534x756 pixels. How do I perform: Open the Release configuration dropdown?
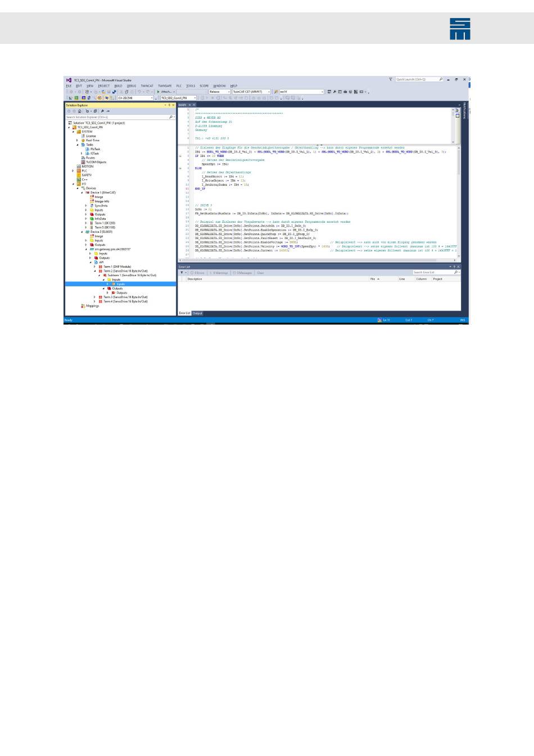[x=220, y=92]
